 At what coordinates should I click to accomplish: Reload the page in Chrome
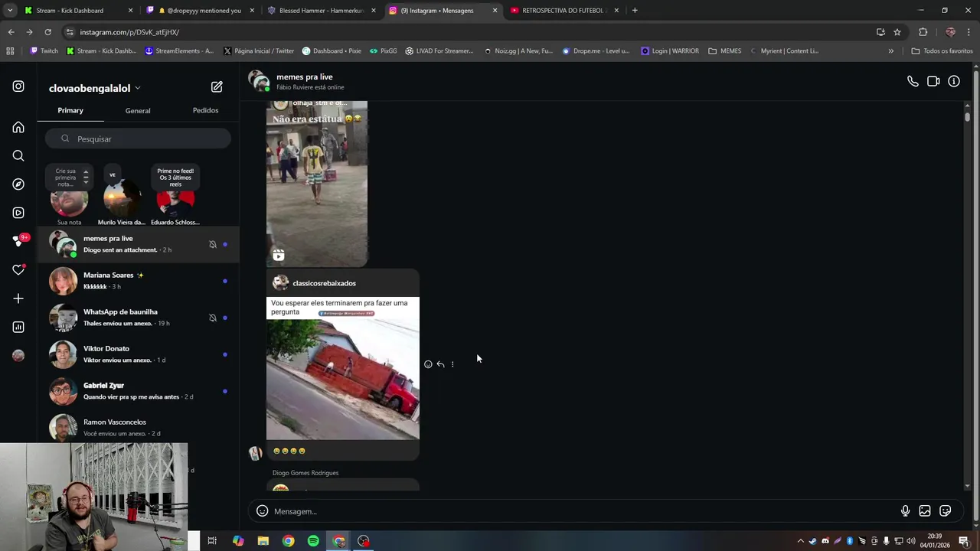(x=47, y=32)
